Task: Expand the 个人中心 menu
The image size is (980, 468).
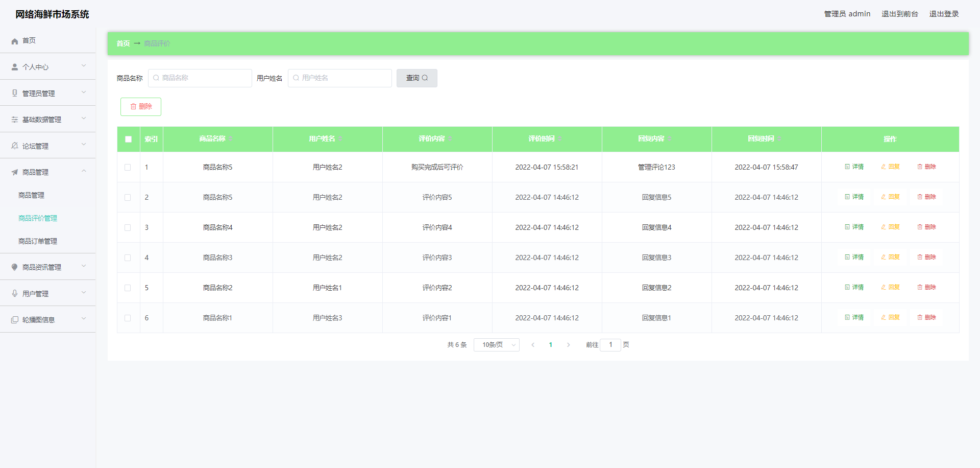Action: (48, 66)
